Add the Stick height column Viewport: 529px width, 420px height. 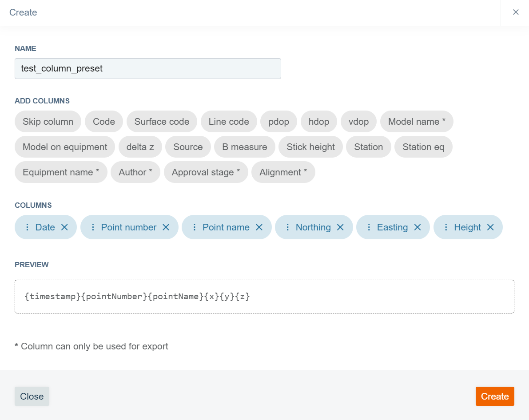[311, 147]
